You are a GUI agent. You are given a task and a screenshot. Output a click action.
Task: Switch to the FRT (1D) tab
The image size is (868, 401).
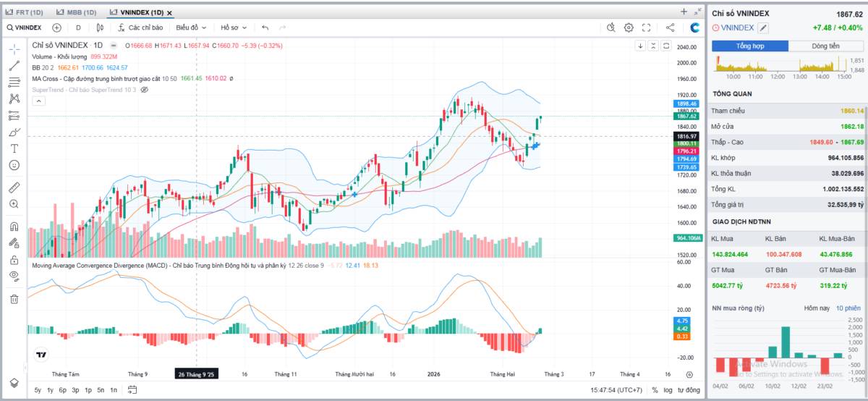point(25,12)
